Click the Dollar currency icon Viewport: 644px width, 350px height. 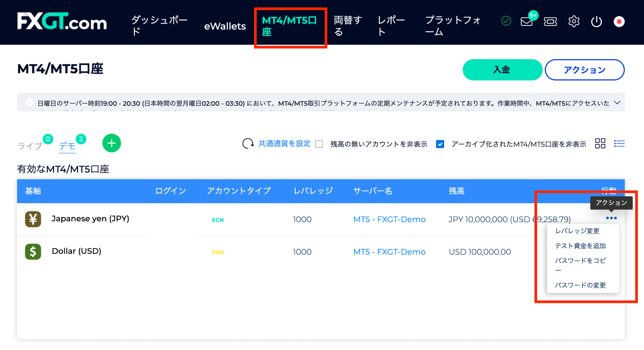point(33,251)
